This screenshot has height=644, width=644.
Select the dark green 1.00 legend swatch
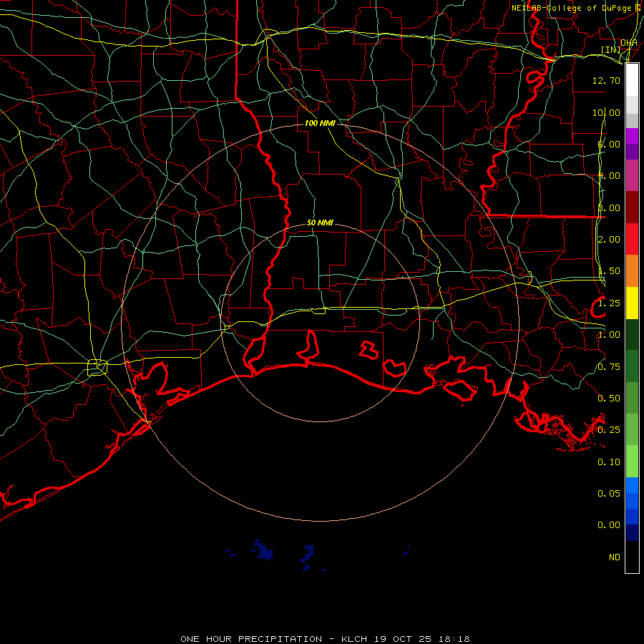point(632,334)
